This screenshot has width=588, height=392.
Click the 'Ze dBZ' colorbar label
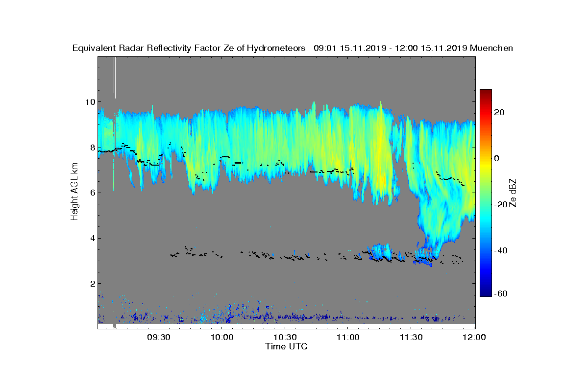514,193
